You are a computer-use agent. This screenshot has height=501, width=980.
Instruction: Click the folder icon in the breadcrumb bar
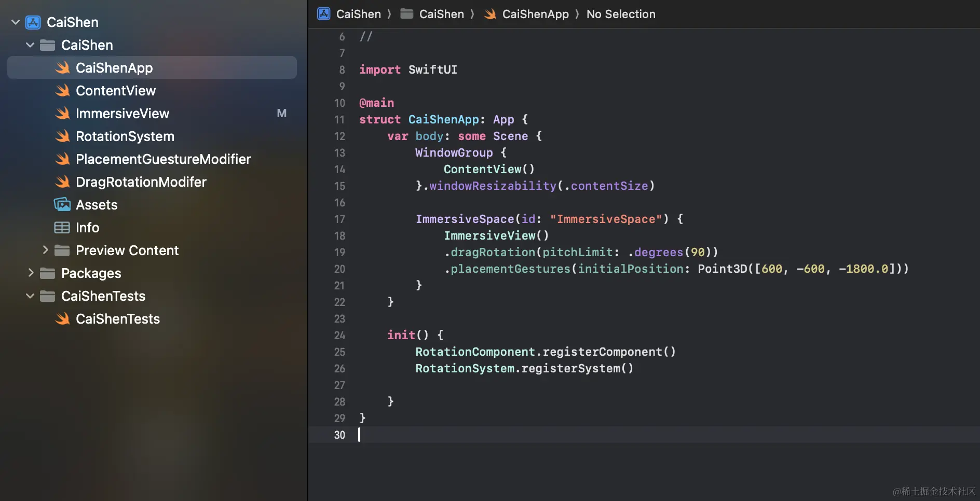(x=407, y=14)
